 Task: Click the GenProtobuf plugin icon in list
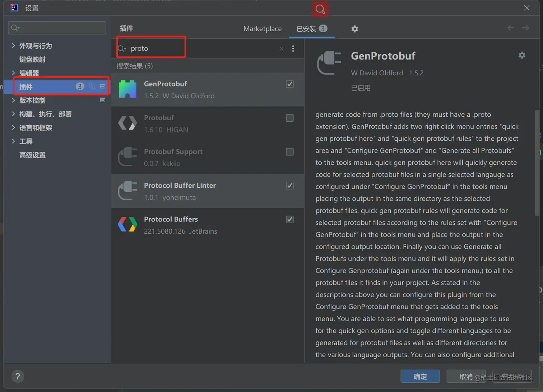127,89
